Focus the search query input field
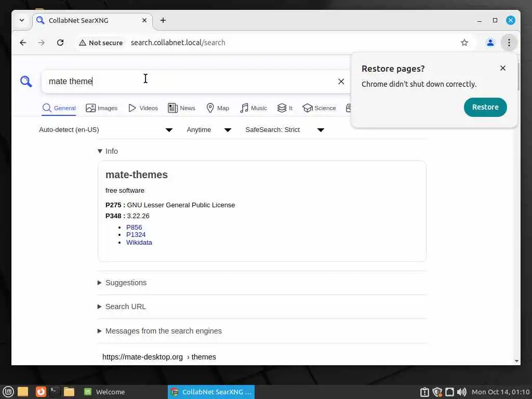 click(x=190, y=82)
